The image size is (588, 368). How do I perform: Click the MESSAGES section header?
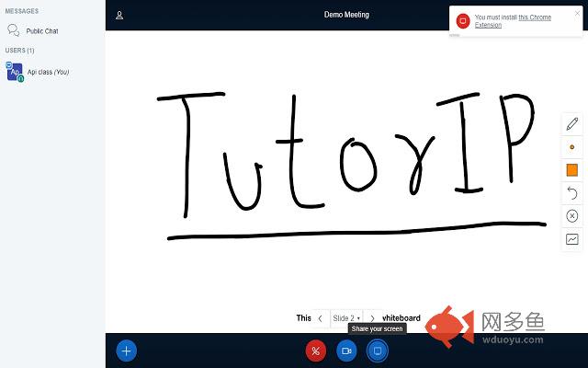[22, 11]
